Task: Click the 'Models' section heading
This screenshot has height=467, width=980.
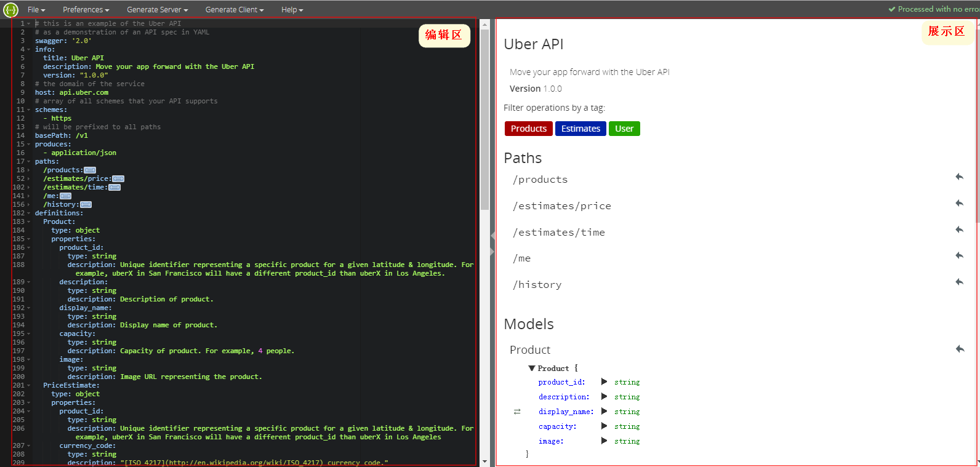Action: [529, 324]
